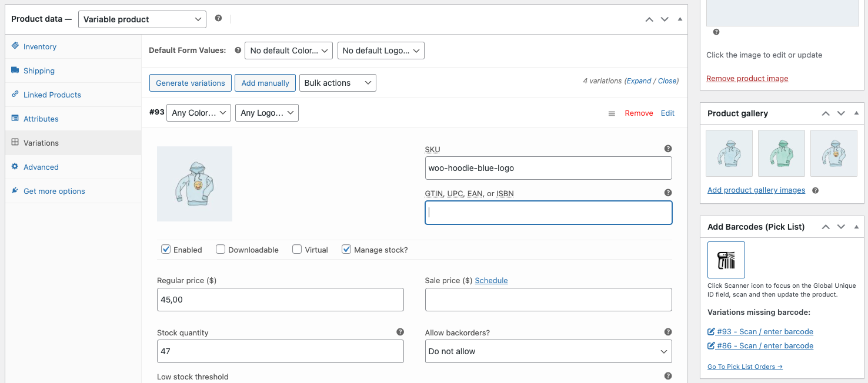Open Remove product image link
This screenshot has width=868, height=383.
(x=747, y=78)
